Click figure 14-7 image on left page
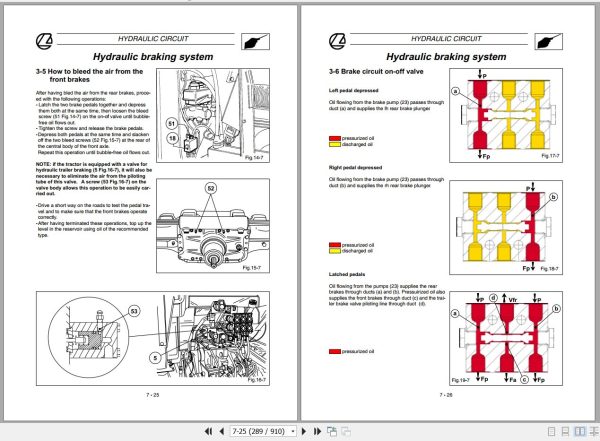 click(x=213, y=115)
